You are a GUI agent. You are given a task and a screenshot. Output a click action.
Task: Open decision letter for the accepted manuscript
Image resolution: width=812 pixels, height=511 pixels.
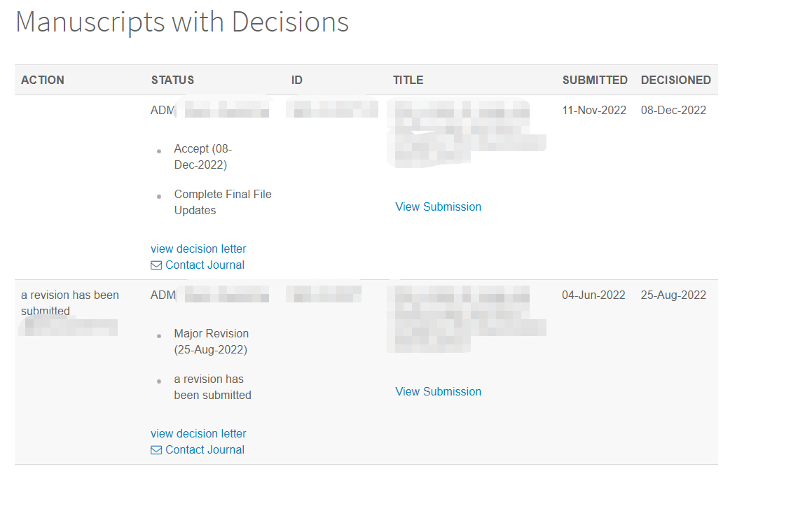tap(198, 249)
